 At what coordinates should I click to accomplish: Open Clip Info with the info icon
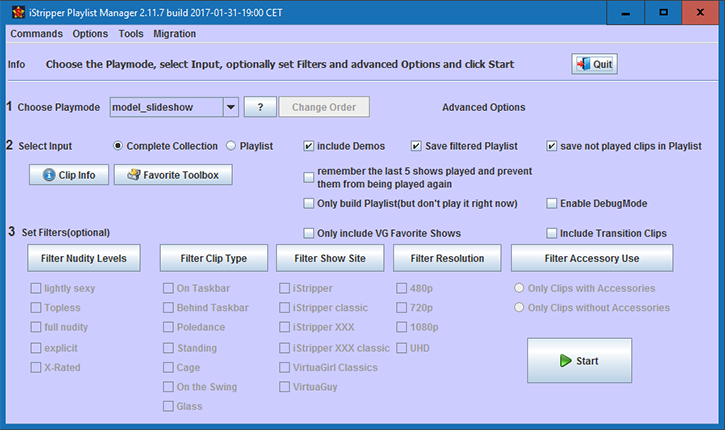(69, 175)
